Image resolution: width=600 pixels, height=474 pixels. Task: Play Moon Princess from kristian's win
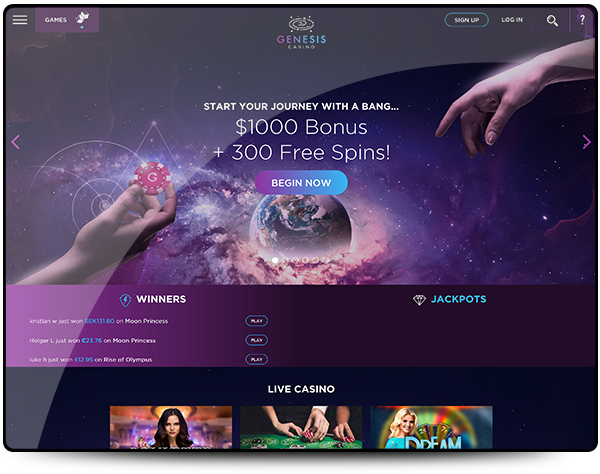256,321
